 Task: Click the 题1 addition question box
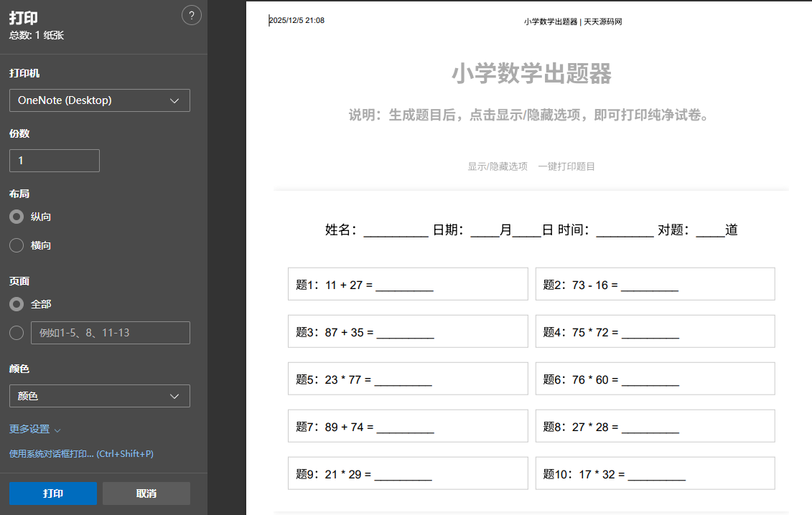point(407,283)
